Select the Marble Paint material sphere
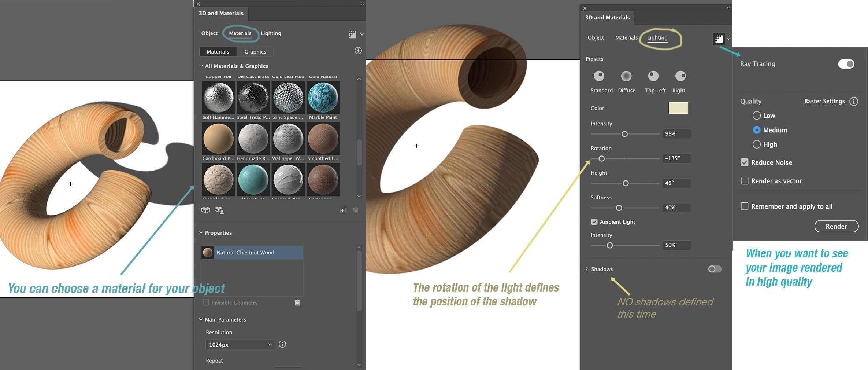868x370 pixels. (323, 98)
